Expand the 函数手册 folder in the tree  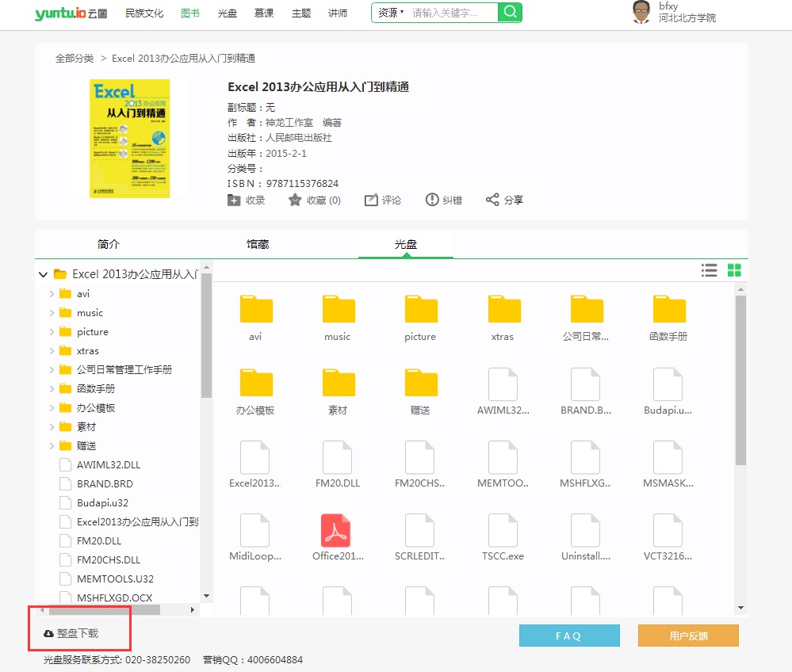coord(52,389)
